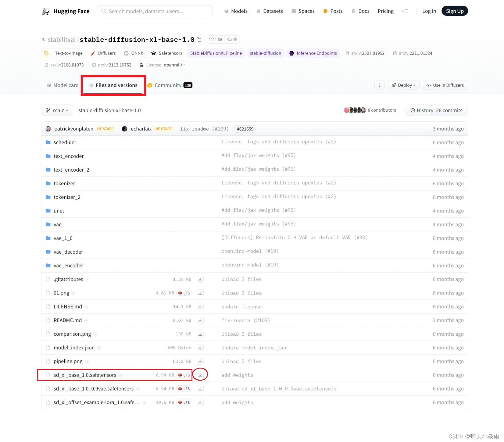Click the stabilityai organization link
The width and height of the screenshot is (504, 442).
[62, 40]
